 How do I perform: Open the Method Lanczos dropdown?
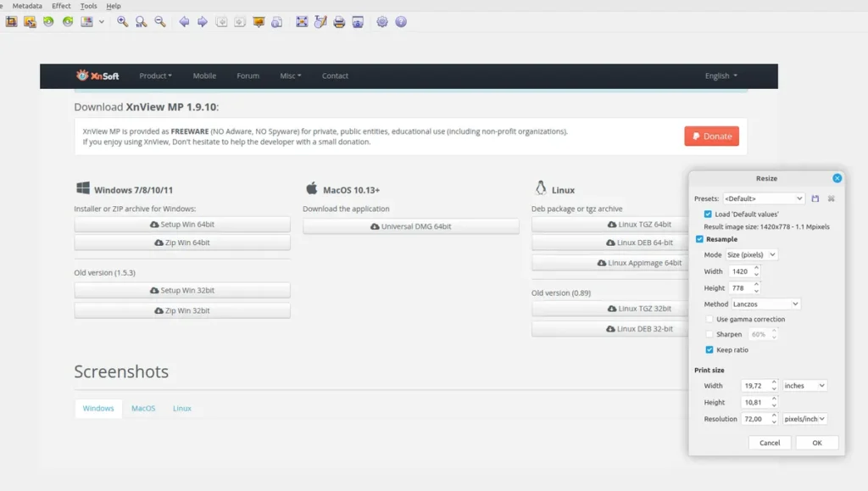[x=765, y=304]
